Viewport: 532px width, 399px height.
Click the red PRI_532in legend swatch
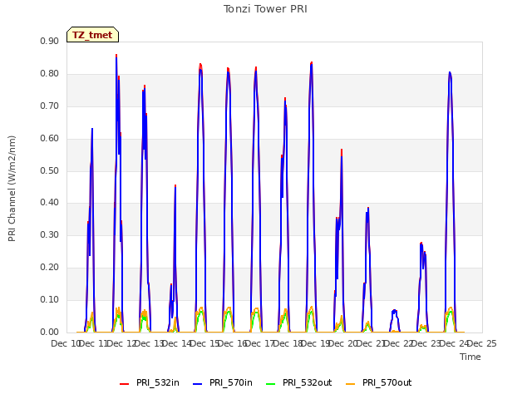[x=124, y=384]
